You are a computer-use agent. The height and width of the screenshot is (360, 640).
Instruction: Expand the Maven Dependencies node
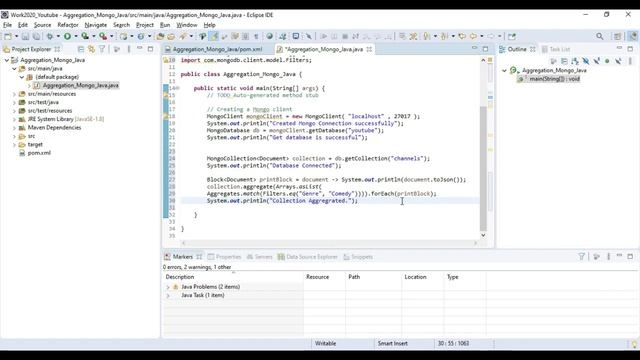(14, 128)
